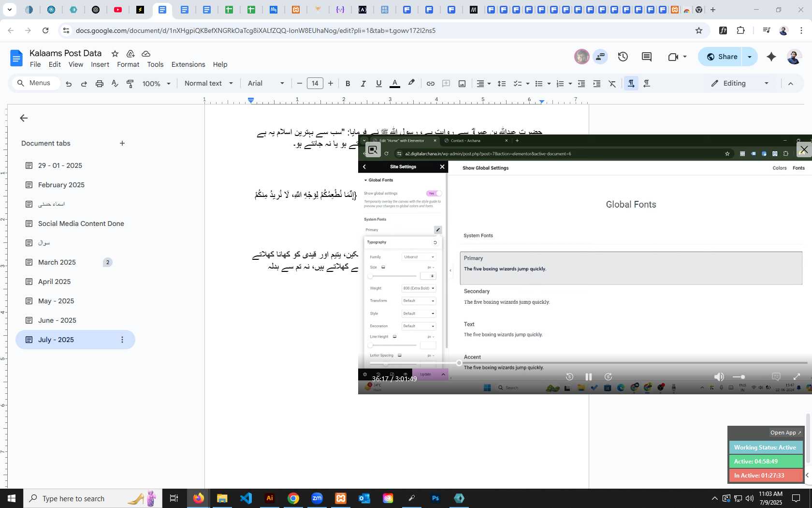Undo the last edit in Docs toolbar
Viewport: 812px width, 508px height.
[69, 84]
